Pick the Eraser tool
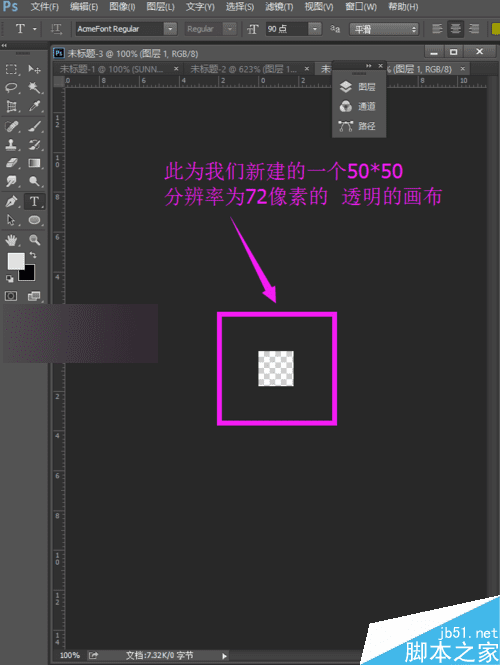The width and height of the screenshot is (500, 665). coord(11,163)
